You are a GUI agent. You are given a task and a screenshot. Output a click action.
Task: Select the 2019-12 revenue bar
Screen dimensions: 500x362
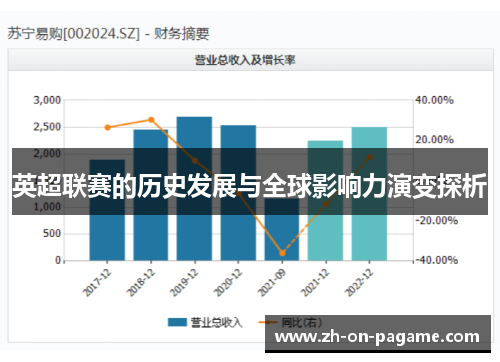click(x=194, y=188)
